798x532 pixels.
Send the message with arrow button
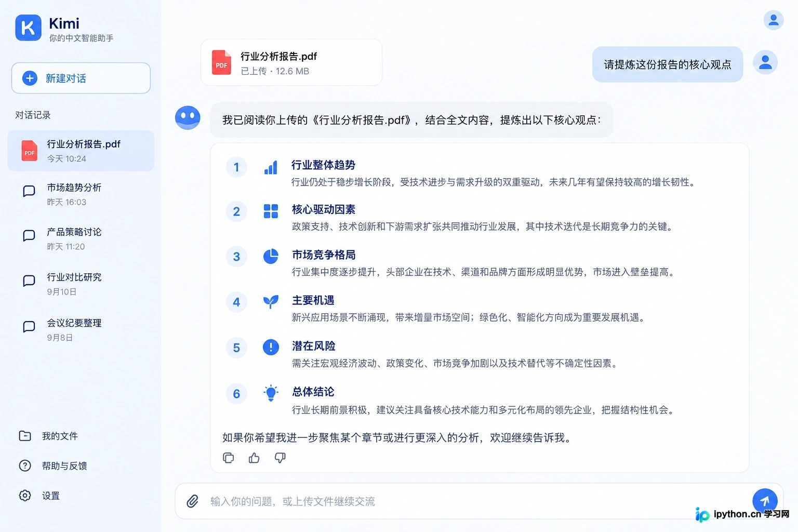coord(765,501)
